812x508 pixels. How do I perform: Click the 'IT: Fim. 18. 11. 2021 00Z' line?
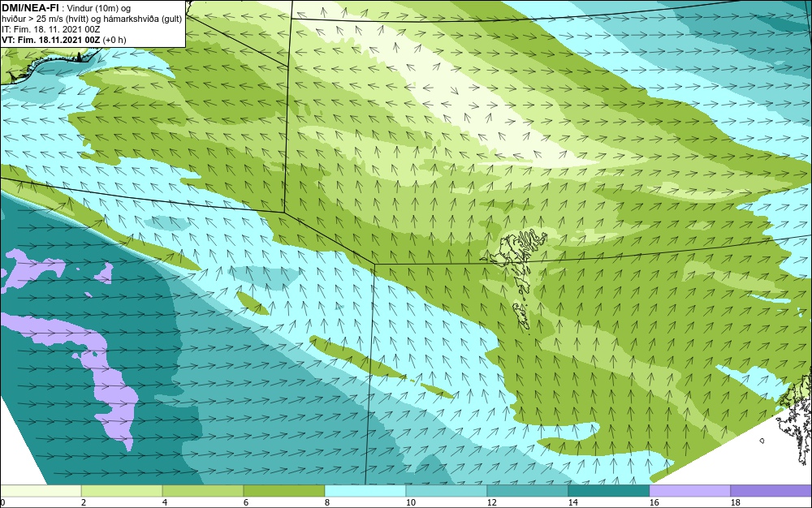click(50, 29)
